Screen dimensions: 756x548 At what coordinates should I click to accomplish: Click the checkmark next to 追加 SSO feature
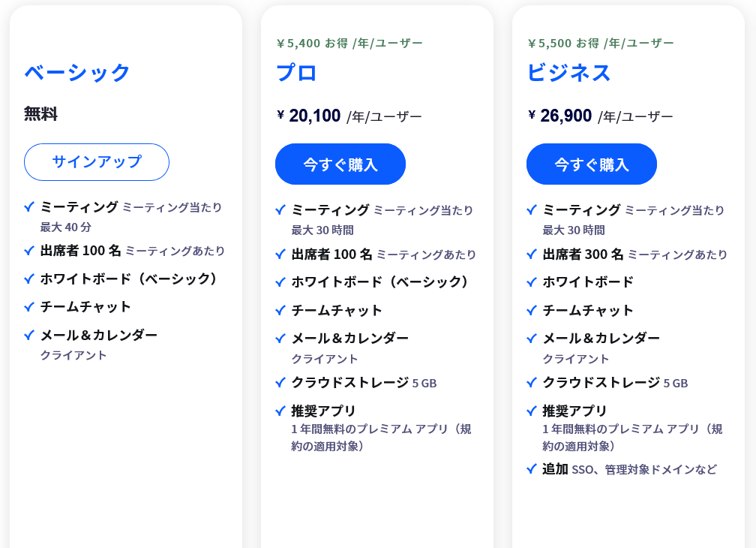pos(530,469)
